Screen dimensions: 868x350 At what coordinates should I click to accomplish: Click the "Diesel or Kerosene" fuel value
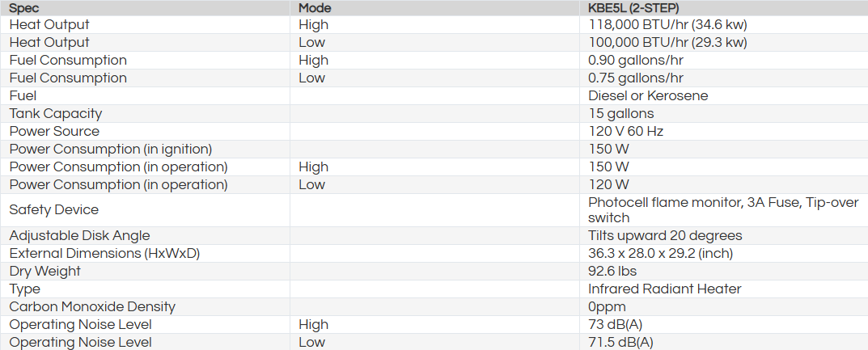coord(648,96)
